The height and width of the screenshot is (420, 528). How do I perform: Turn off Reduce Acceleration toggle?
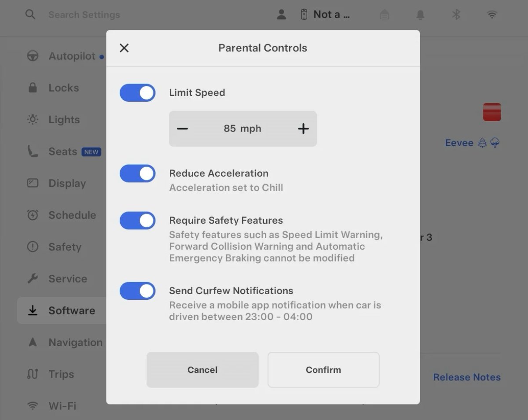[138, 173]
